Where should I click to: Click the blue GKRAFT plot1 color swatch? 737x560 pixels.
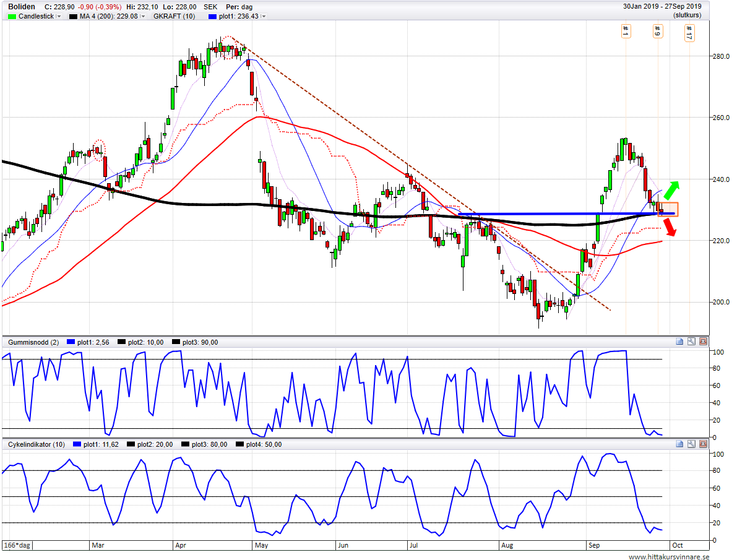(212, 17)
